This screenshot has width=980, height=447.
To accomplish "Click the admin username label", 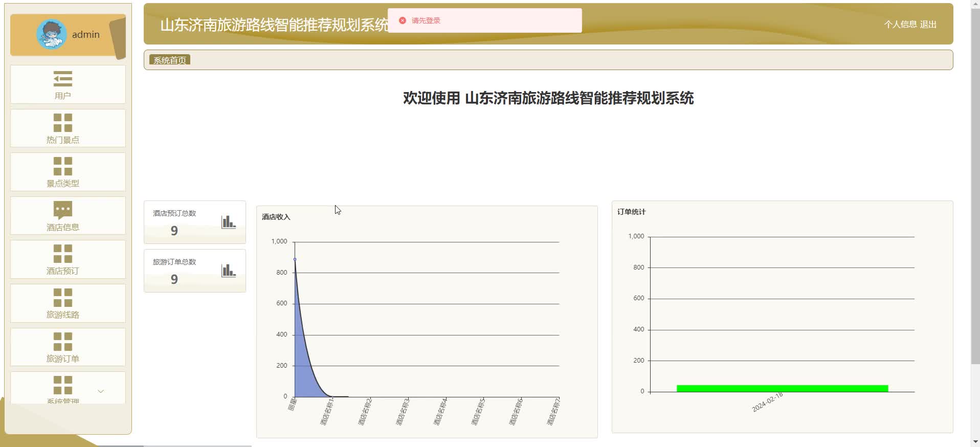I will (86, 34).
